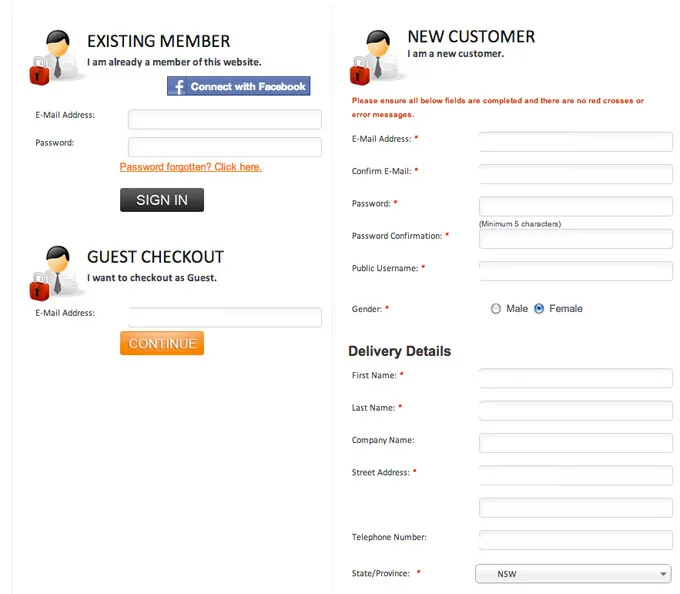The width and height of the screenshot is (680, 594).
Task: Focus the Public Username field
Action: click(x=575, y=271)
